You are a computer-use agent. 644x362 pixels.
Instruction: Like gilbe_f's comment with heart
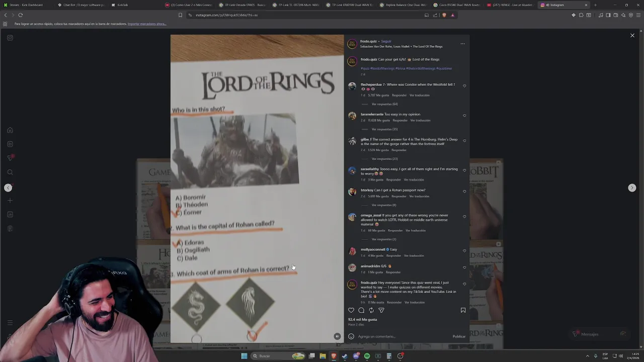(x=464, y=141)
